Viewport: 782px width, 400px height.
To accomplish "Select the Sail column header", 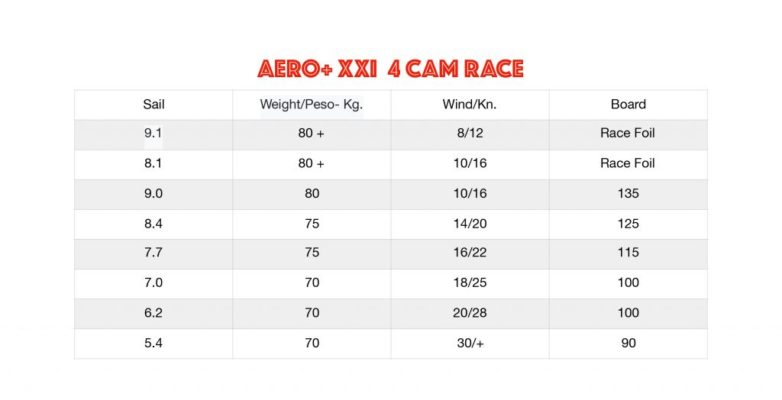I will pos(154,104).
